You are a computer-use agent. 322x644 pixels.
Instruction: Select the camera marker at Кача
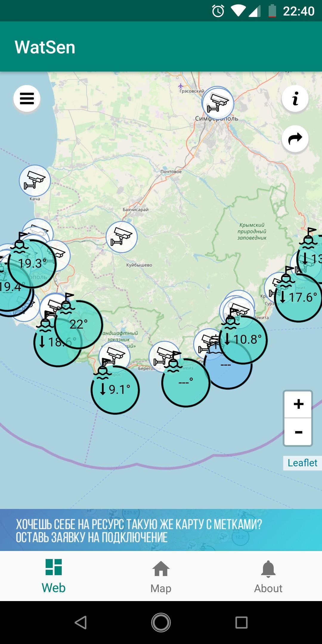pyautogui.click(x=35, y=180)
